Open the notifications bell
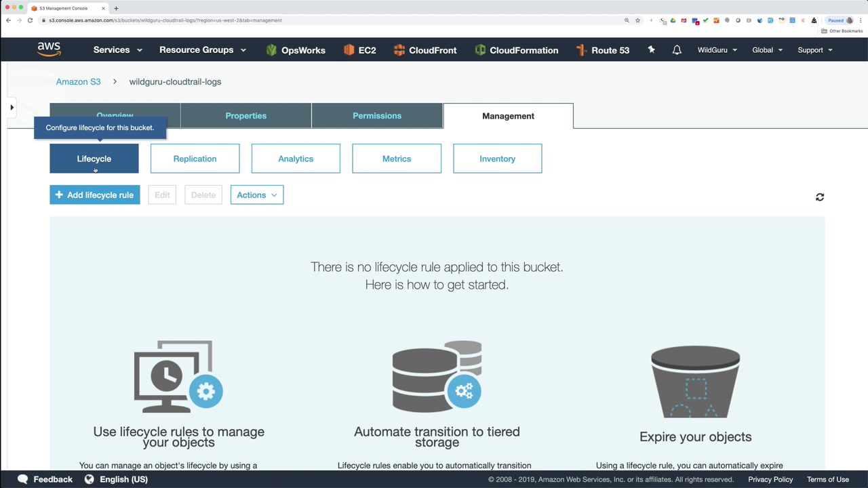 click(x=677, y=49)
